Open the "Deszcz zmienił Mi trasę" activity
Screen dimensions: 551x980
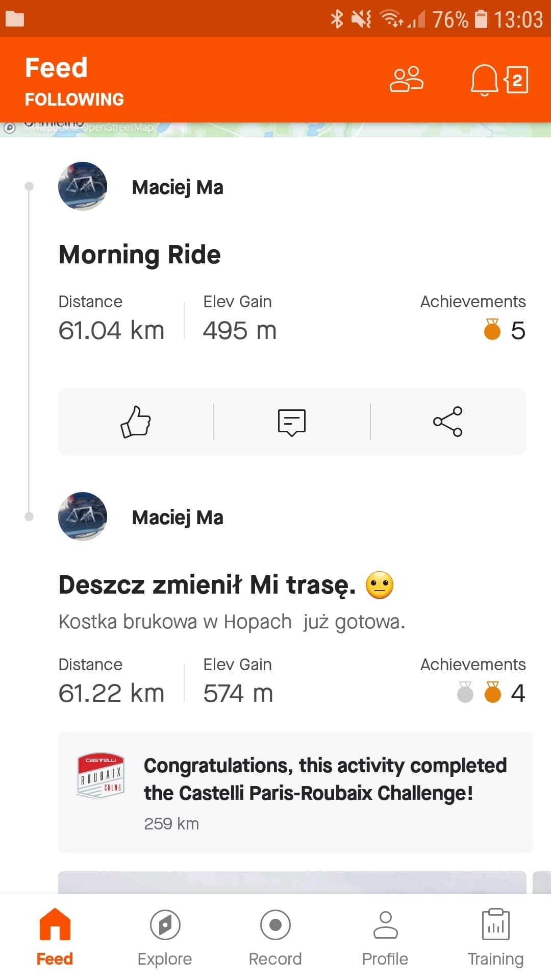coord(207,585)
